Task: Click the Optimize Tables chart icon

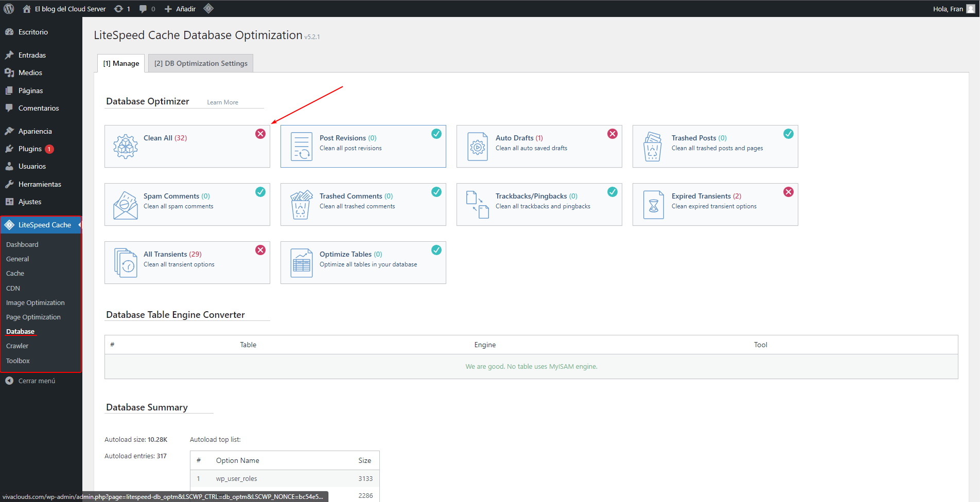Action: (302, 263)
